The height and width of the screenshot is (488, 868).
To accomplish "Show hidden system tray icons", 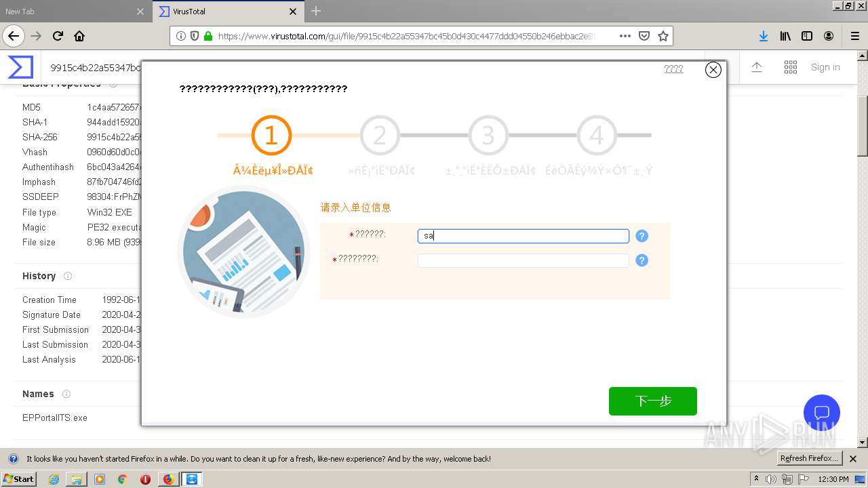I will tap(757, 479).
